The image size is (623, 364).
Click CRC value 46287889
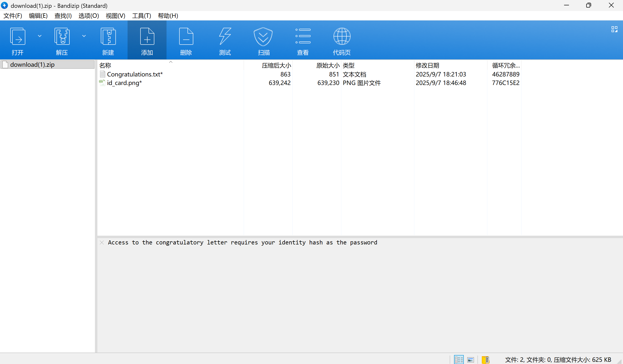coord(506,74)
